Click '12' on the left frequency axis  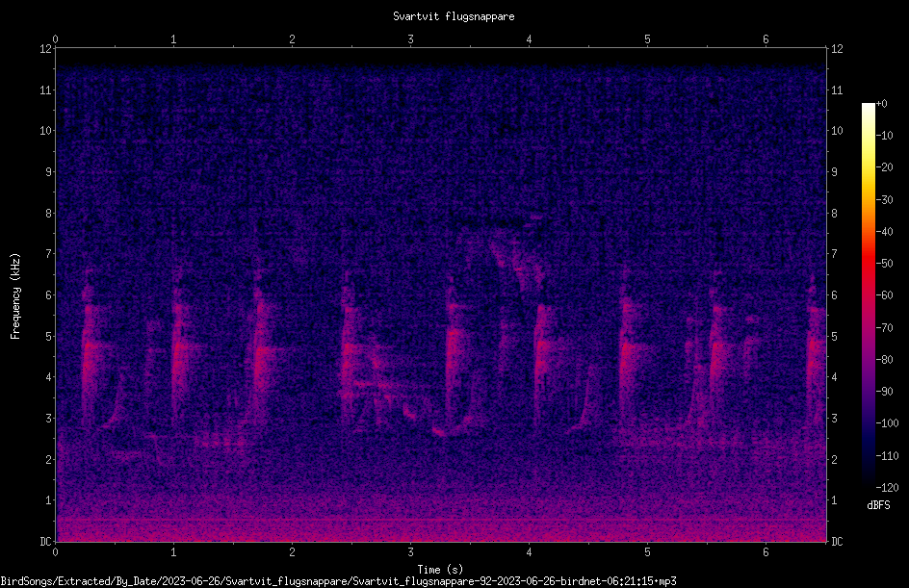click(46, 49)
